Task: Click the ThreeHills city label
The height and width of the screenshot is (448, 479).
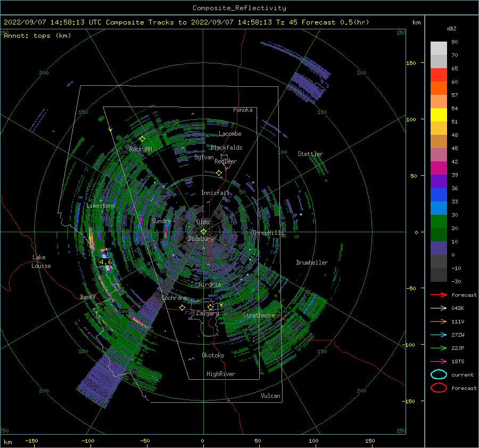Action: [x=268, y=233]
